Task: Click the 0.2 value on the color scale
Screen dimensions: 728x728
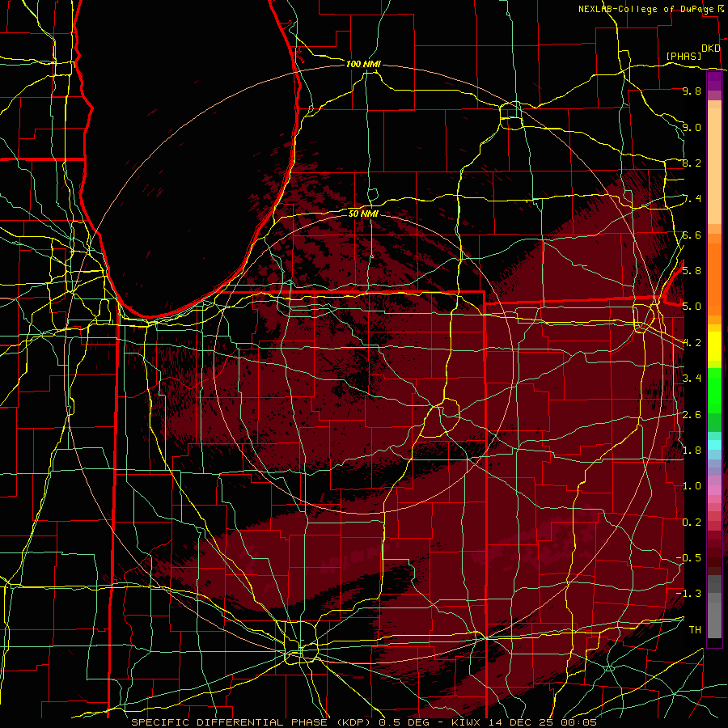Action: [692, 523]
